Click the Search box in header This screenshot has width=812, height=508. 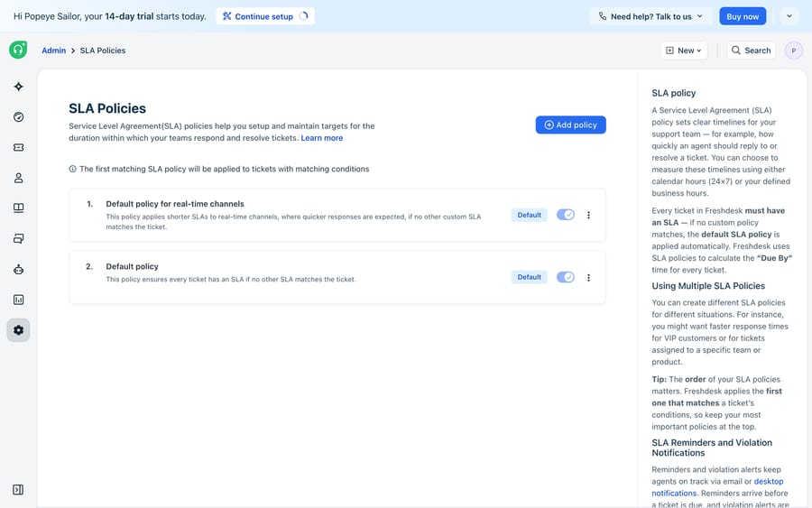tap(752, 51)
